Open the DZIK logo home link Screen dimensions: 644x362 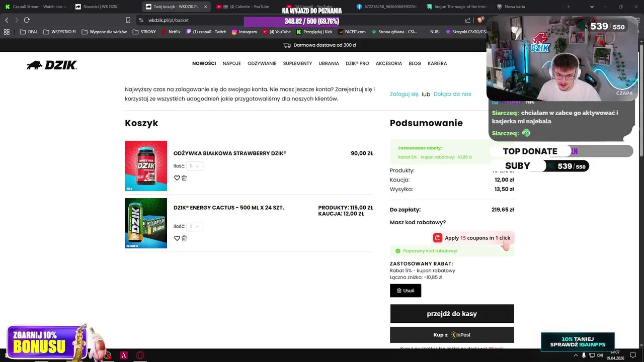point(52,65)
